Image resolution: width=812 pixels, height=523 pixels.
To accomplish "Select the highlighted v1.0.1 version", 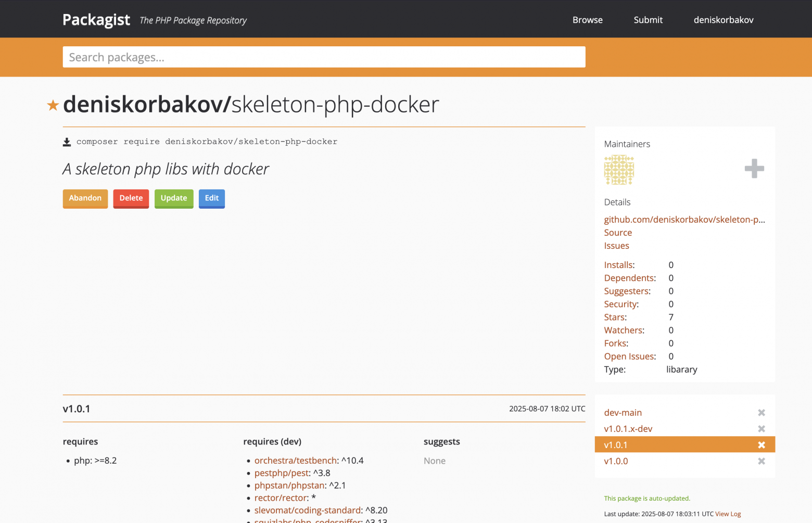I will (616, 445).
